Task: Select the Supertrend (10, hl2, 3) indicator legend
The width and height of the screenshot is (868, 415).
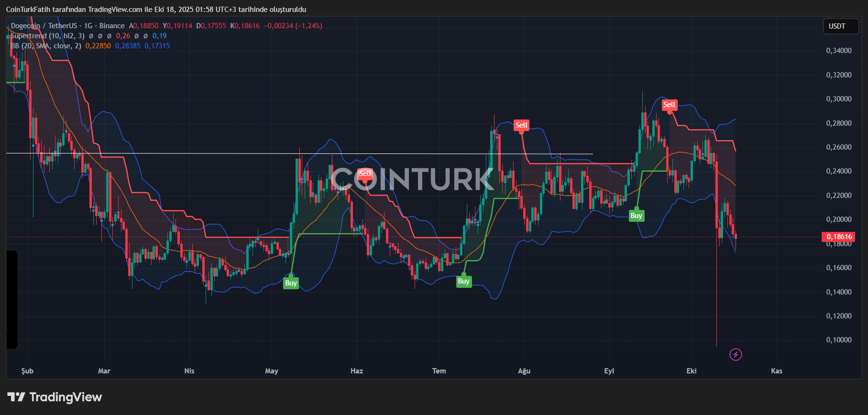Action: point(48,36)
